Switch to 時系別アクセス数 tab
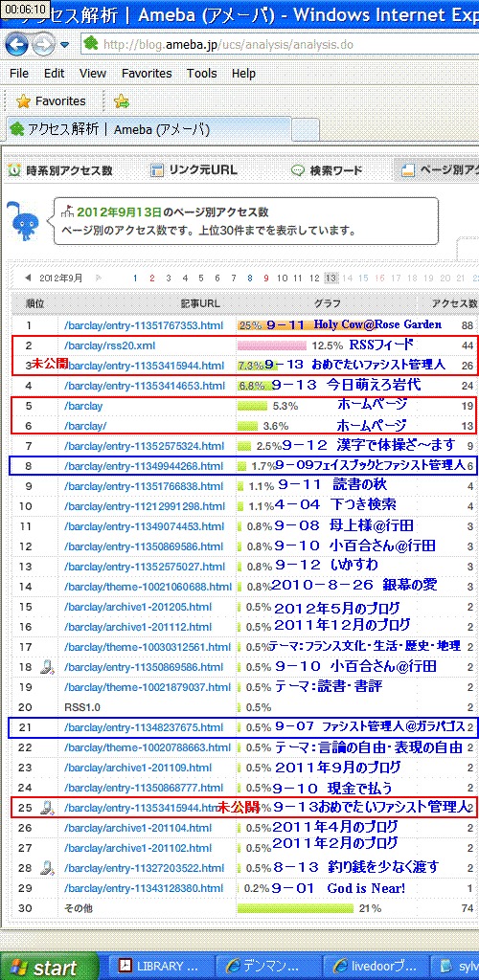 (x=60, y=170)
